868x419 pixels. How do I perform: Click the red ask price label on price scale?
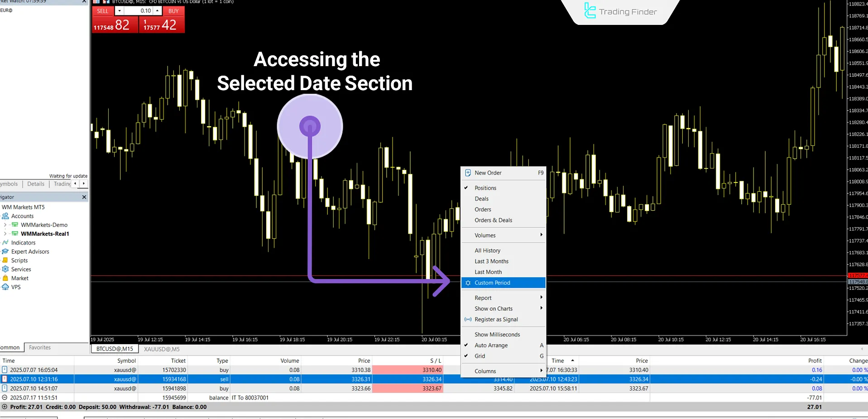pyautogui.click(x=858, y=275)
